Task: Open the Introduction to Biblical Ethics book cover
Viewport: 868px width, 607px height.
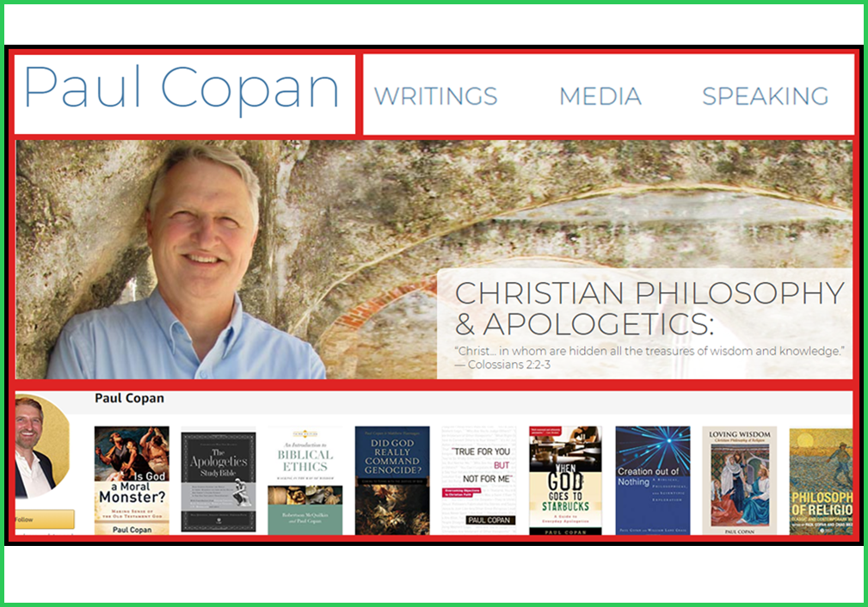Action: click(305, 480)
